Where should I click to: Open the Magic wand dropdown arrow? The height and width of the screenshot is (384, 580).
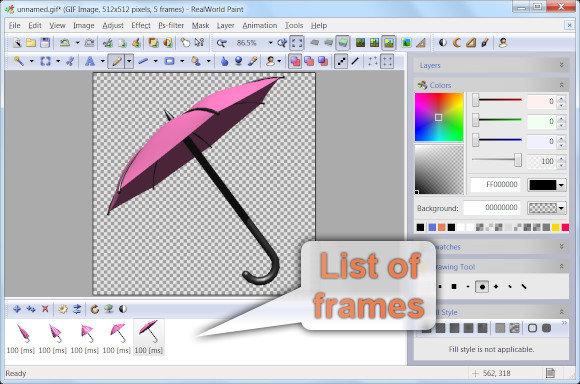[31, 61]
